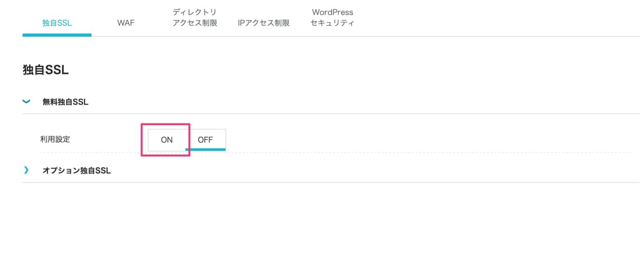The image size is (644, 269).
Task: Click the active 独自SSL tab
Action: click(57, 23)
